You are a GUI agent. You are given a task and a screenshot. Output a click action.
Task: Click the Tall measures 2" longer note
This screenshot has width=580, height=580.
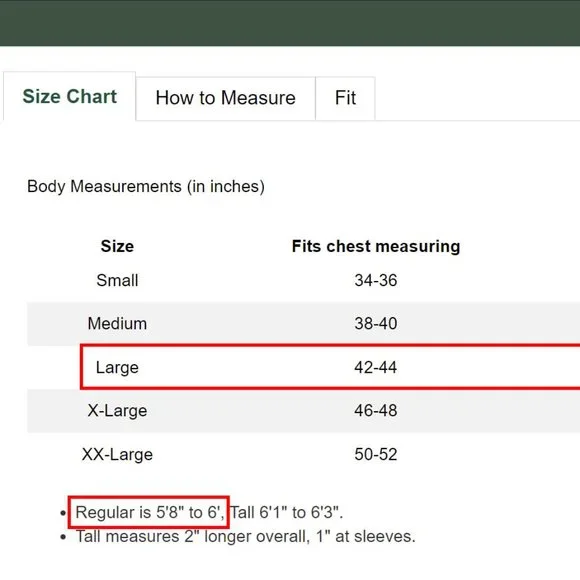coord(246,537)
